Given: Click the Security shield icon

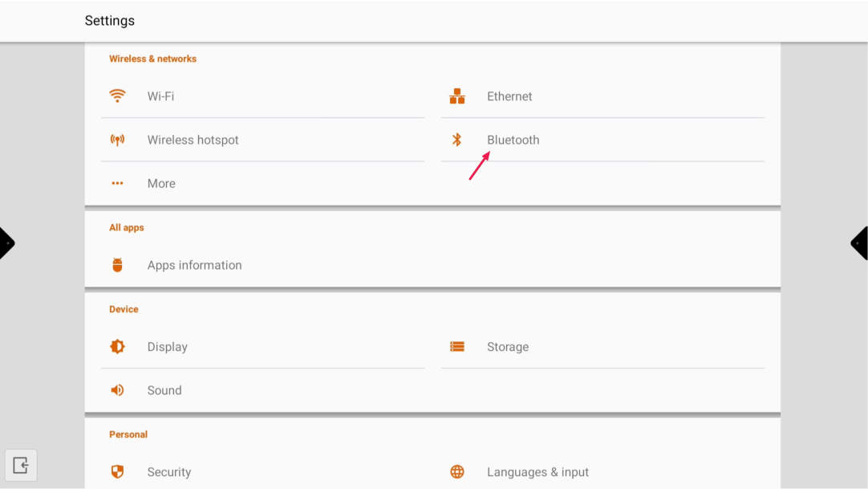Looking at the screenshot, I should pyautogui.click(x=118, y=472).
